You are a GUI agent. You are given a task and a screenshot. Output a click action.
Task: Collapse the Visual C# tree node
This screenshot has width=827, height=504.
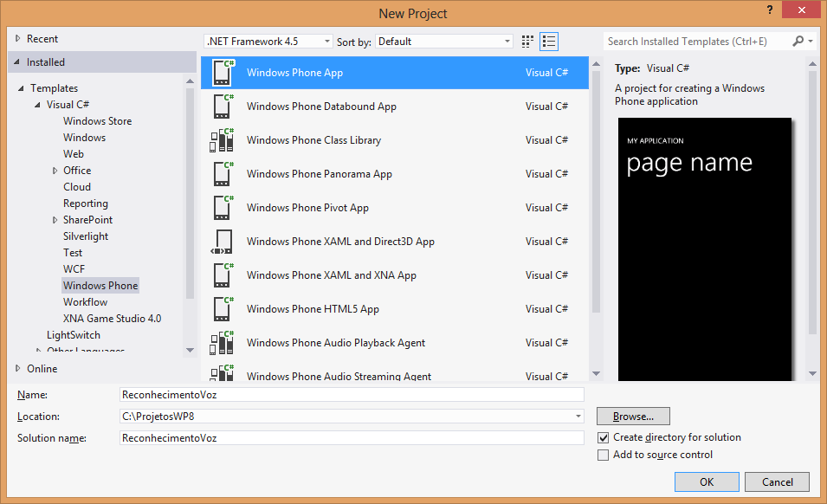point(37,105)
